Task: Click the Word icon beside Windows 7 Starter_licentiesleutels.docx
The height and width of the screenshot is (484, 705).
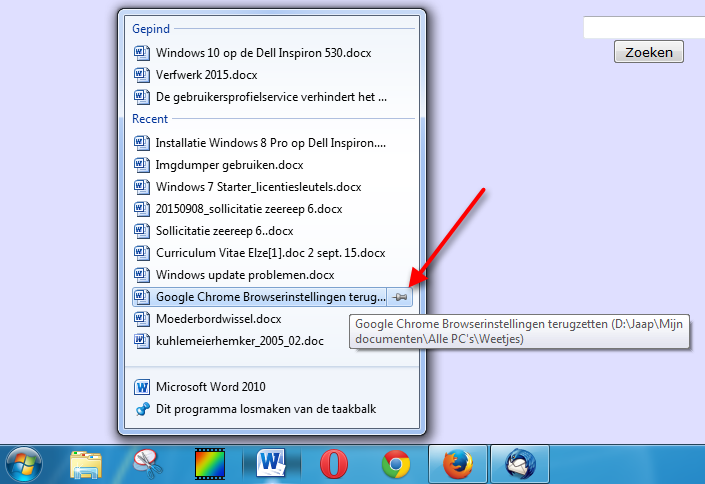Action: 142,187
